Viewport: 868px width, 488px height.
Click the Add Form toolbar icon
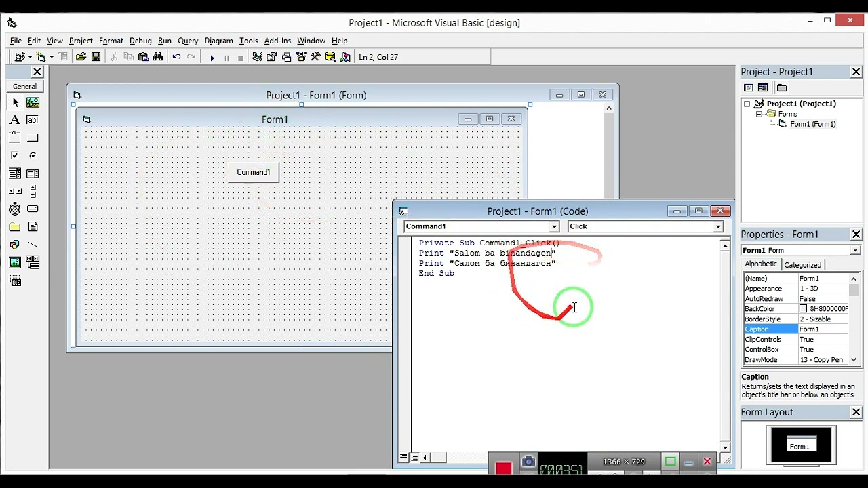tap(41, 57)
